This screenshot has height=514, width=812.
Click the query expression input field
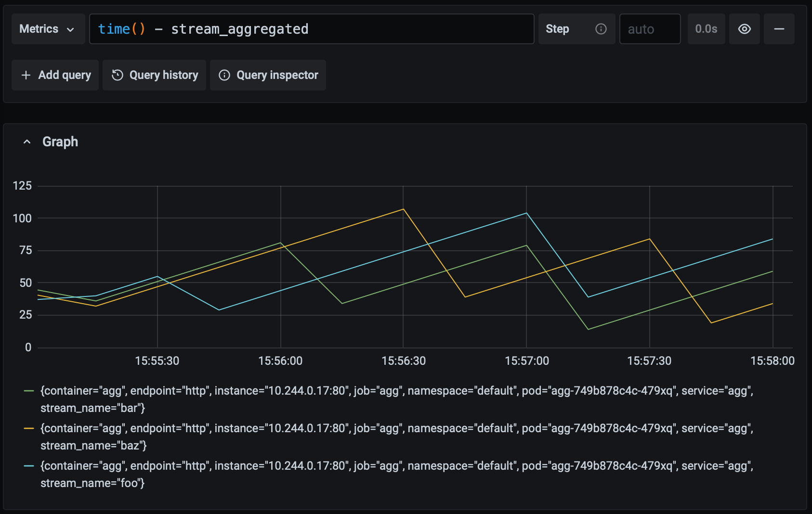tap(311, 29)
